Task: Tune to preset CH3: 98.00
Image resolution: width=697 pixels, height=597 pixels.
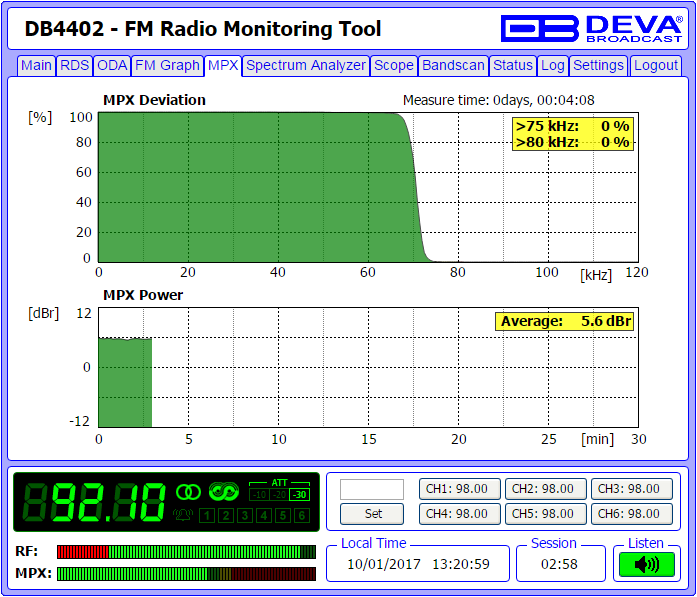Action: pyautogui.click(x=632, y=489)
